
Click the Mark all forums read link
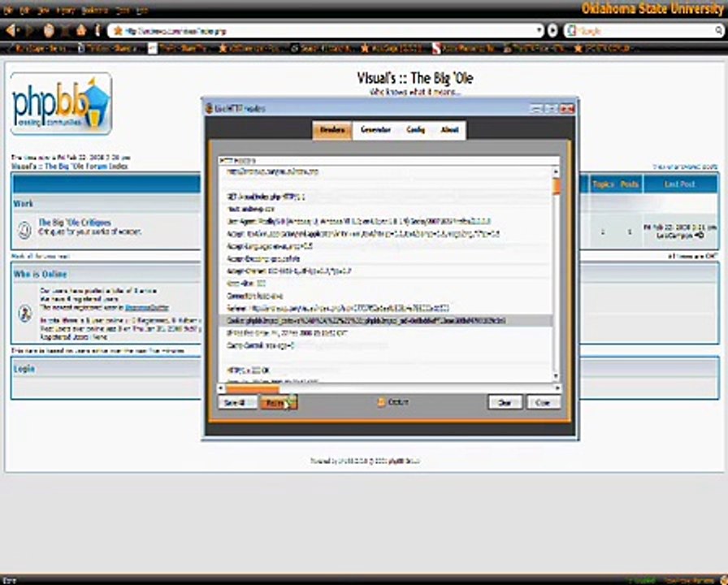point(41,256)
